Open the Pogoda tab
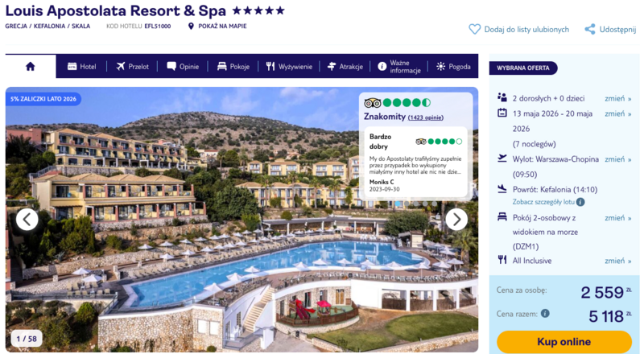The width and height of the screenshot is (644, 354). (453, 67)
